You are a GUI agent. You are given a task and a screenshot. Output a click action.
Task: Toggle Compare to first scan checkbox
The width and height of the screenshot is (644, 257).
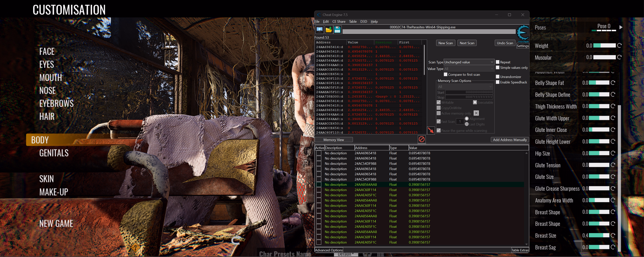pos(446,74)
